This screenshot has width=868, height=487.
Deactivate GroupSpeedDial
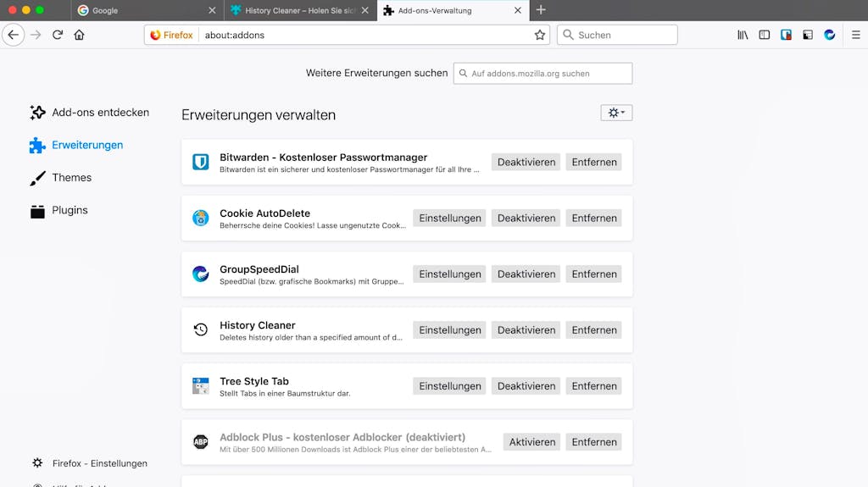coord(526,274)
